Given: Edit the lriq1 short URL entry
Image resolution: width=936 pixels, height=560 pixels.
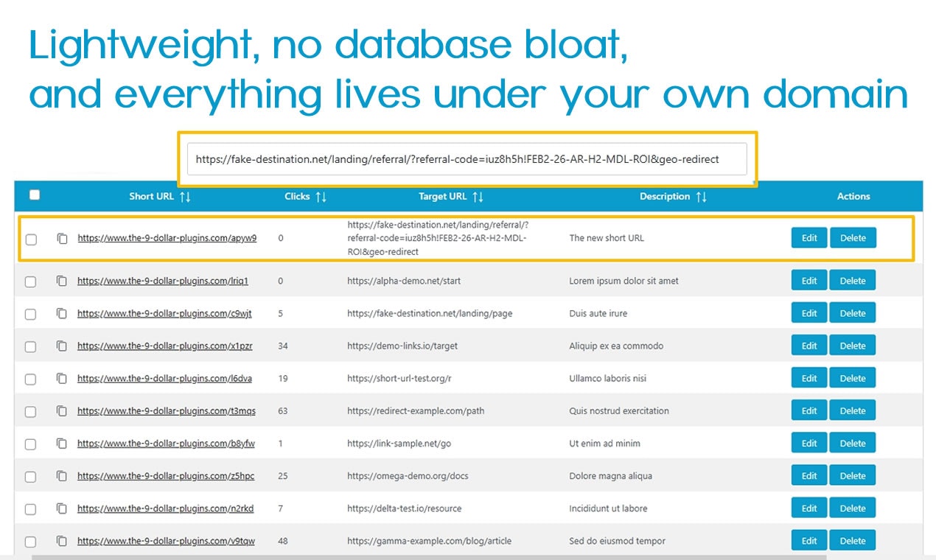Looking at the screenshot, I should [809, 281].
